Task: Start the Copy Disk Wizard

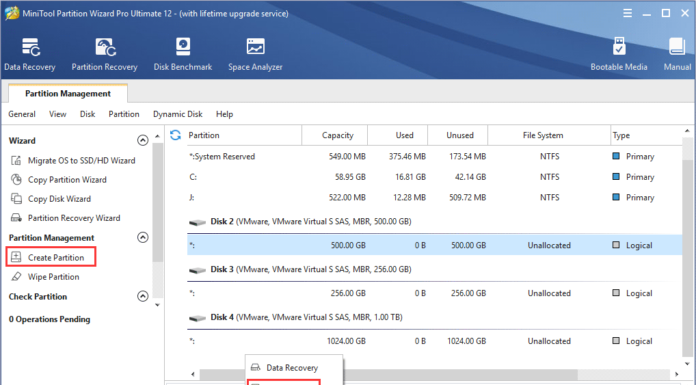Action: pyautogui.click(x=59, y=198)
